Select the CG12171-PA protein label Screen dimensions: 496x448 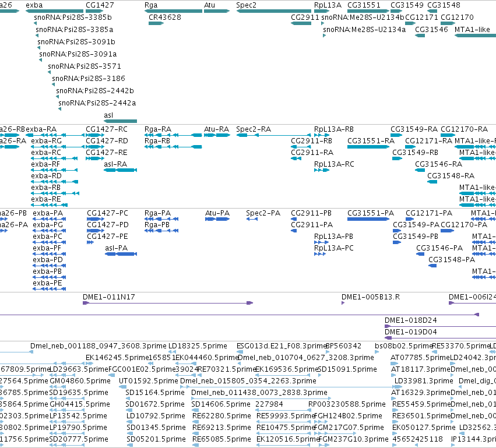(x=429, y=213)
